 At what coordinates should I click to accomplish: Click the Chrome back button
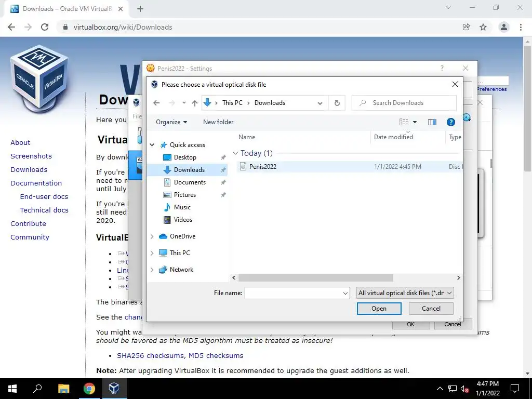(x=11, y=27)
